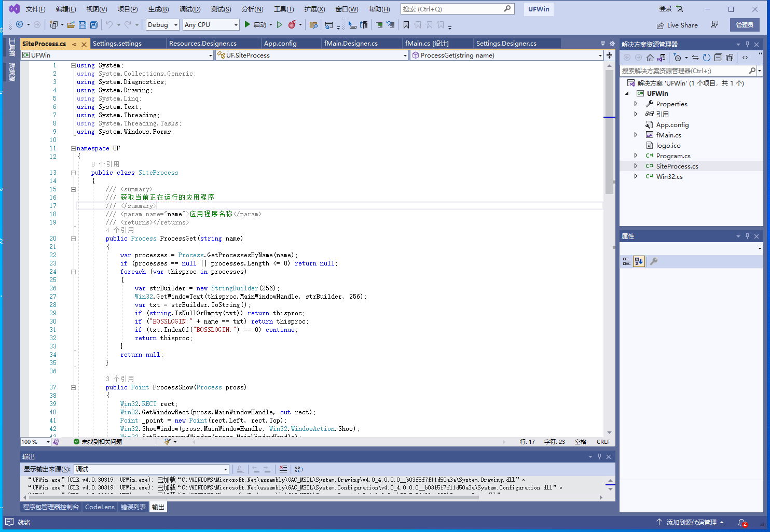Refresh Solution Explorer with circular arrow

[x=707, y=58]
